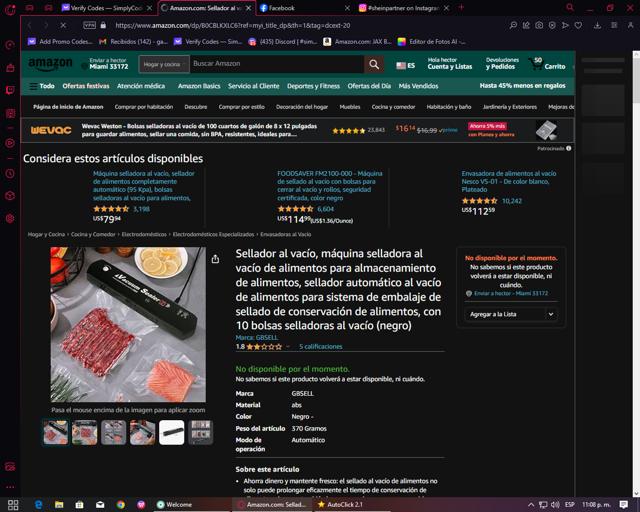The image size is (640, 512).
Task: Click the share icon beside product image
Action: tap(216, 259)
